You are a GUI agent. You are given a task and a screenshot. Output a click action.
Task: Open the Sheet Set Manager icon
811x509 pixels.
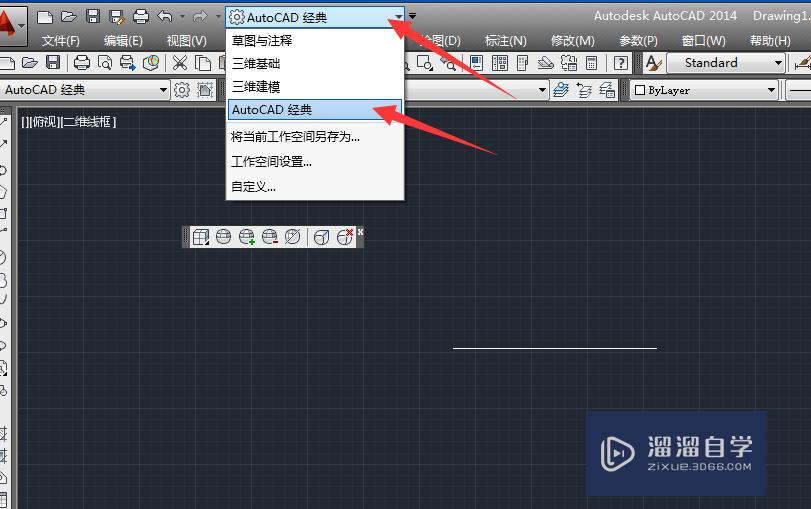coord(545,63)
